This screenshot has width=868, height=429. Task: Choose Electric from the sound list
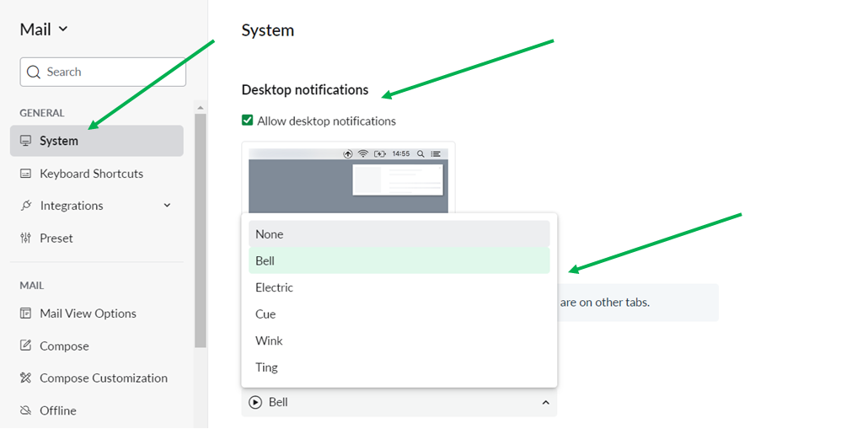399,288
